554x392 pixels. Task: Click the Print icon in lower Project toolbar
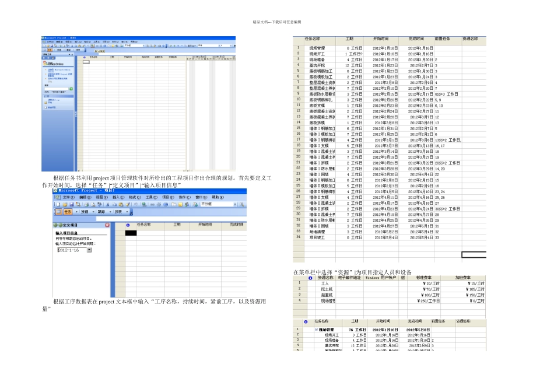pos(86,204)
